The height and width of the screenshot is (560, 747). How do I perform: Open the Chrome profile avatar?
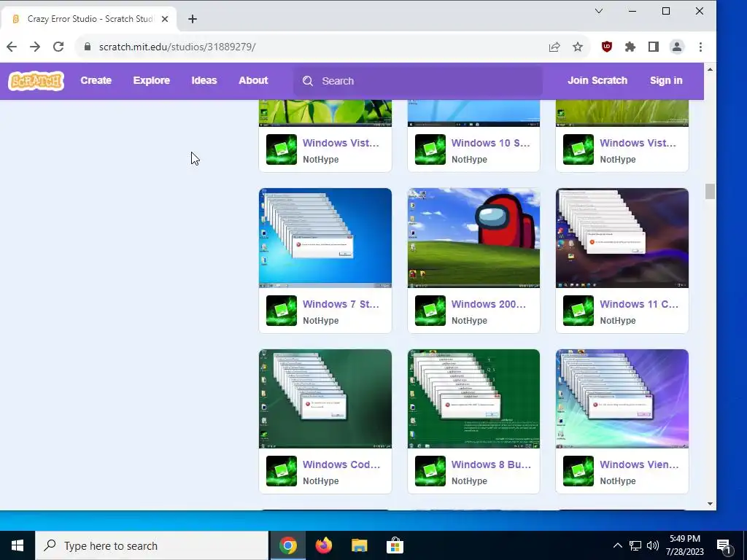[677, 47]
